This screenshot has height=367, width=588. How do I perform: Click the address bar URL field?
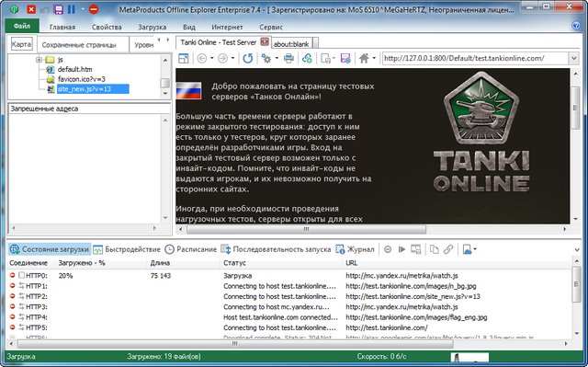(x=475, y=59)
